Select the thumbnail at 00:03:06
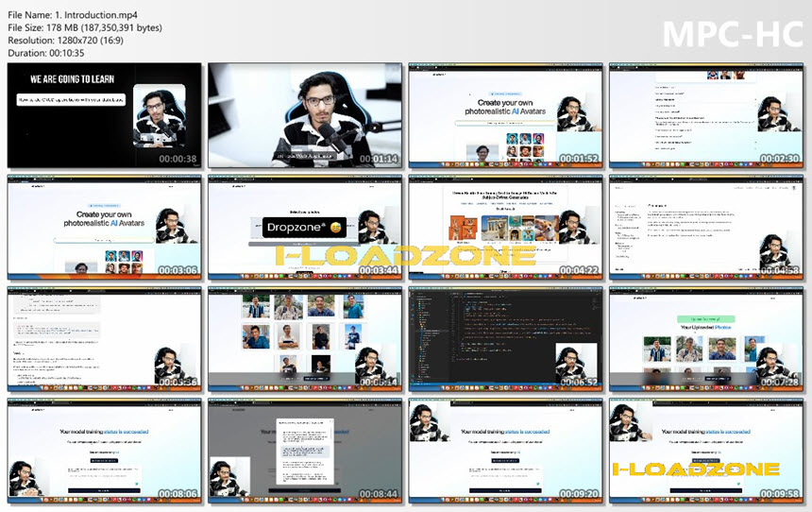The width and height of the screenshot is (812, 512). (104, 228)
